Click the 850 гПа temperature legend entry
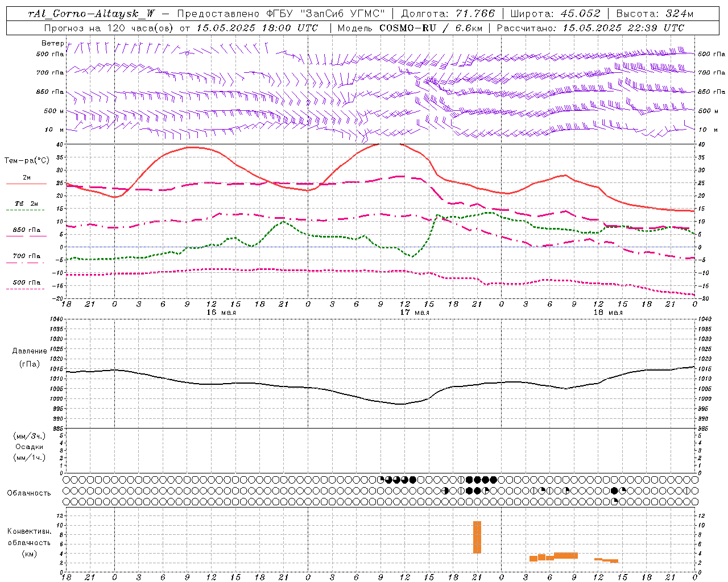Viewport: 728px width, 582px height. pos(27,230)
